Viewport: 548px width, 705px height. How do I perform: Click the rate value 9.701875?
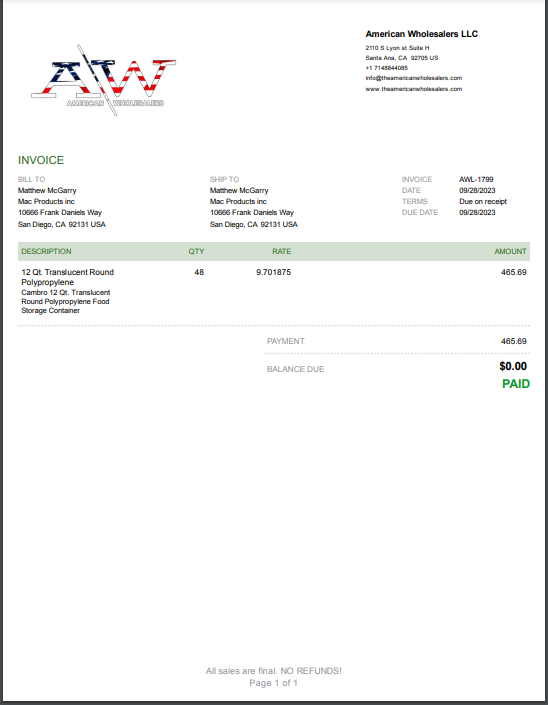point(273,272)
